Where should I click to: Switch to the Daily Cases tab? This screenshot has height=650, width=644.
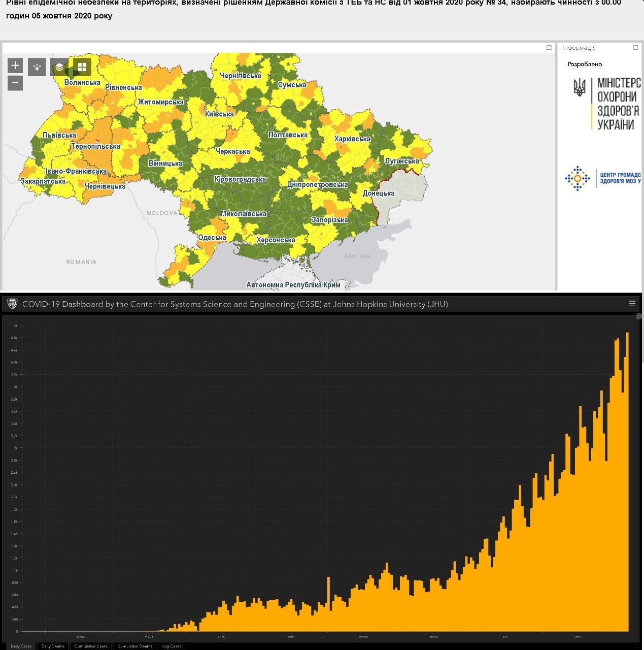(21, 646)
